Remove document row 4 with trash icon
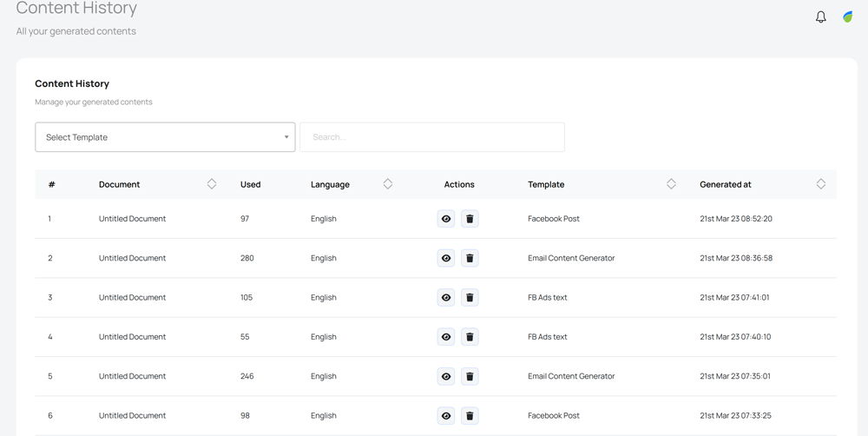The image size is (868, 436). coord(470,337)
